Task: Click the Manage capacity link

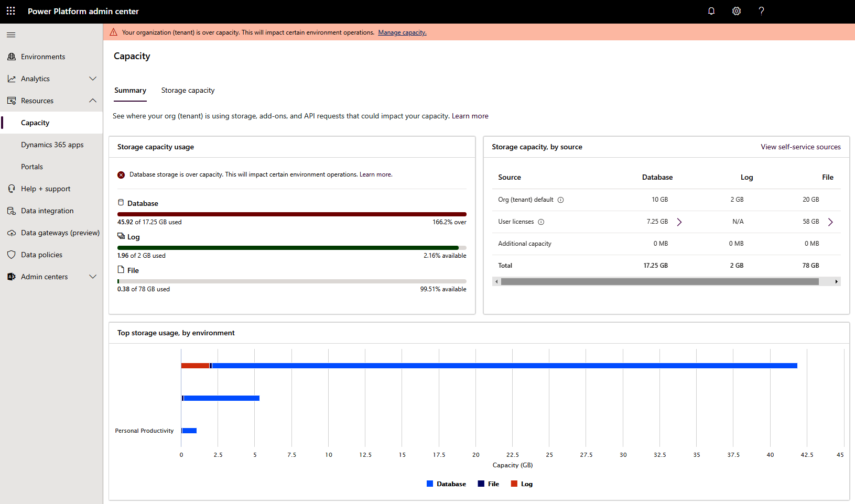Action: point(402,32)
